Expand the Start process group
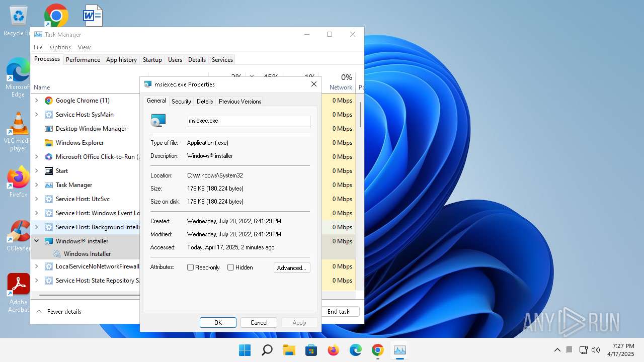This screenshot has height=362, width=644. click(37, 171)
